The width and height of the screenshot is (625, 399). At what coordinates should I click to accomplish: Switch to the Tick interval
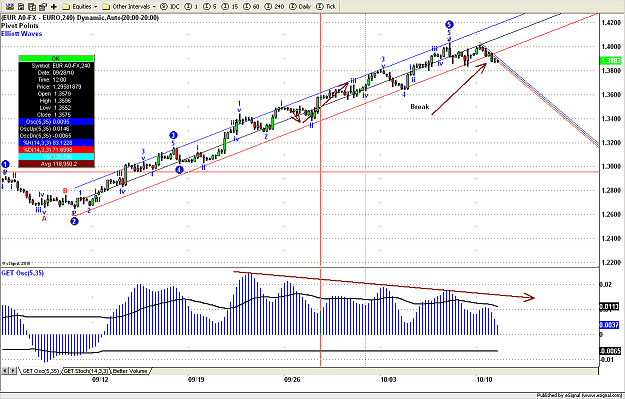click(x=326, y=6)
